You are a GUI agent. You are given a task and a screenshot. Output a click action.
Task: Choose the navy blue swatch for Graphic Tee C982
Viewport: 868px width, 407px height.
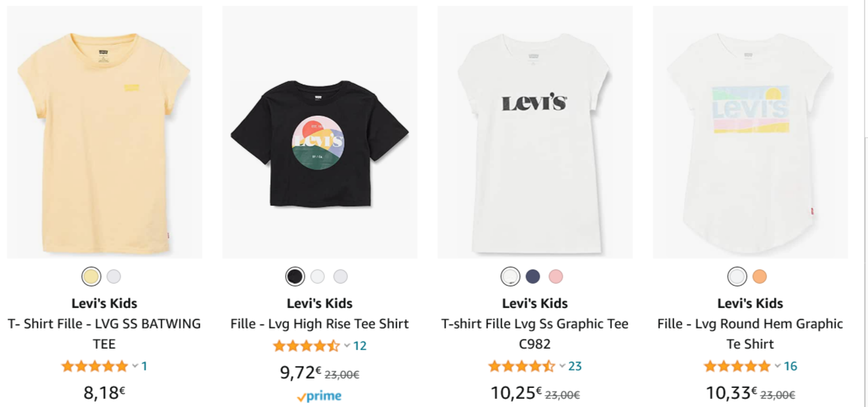pos(534,276)
